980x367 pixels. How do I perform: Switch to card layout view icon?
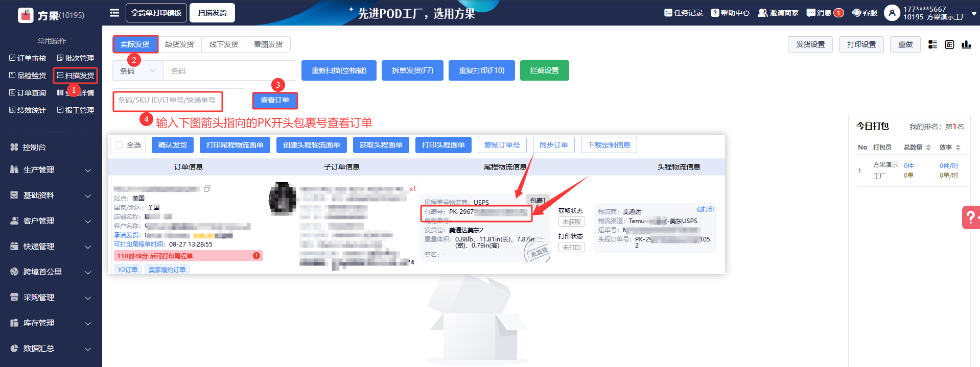(x=949, y=44)
